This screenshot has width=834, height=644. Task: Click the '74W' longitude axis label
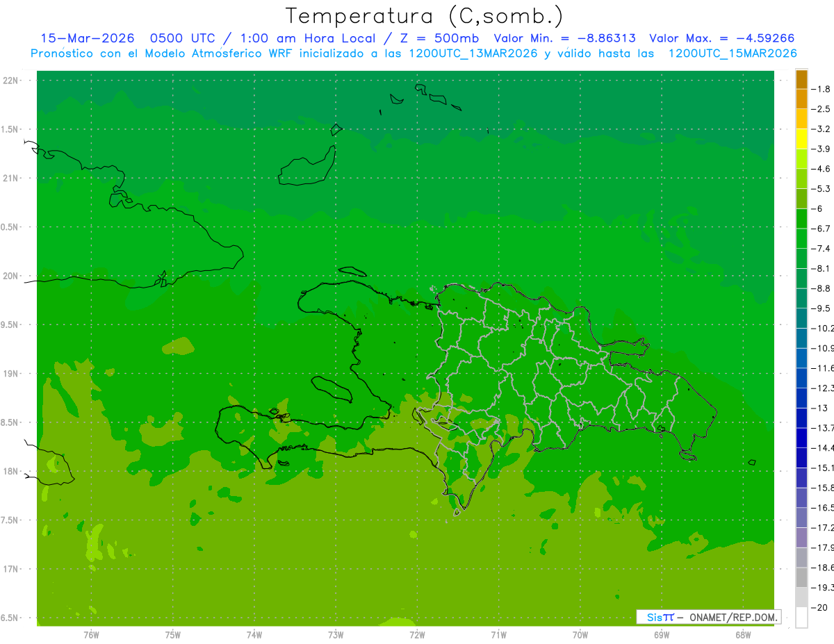254,635
